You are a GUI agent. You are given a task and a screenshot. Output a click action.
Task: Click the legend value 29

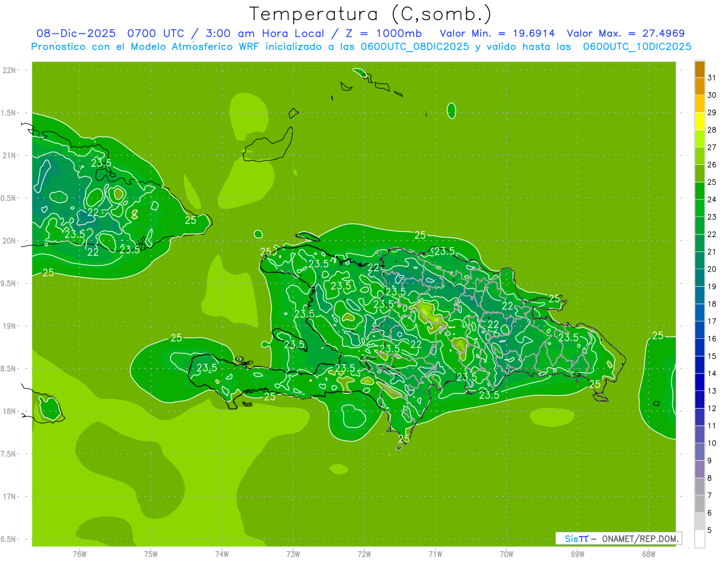click(x=712, y=113)
